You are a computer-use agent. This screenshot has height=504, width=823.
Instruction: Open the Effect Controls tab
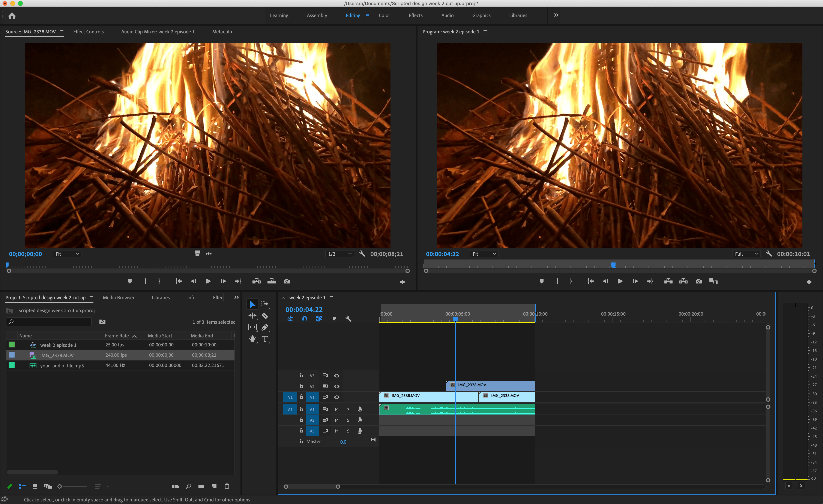pyautogui.click(x=89, y=32)
